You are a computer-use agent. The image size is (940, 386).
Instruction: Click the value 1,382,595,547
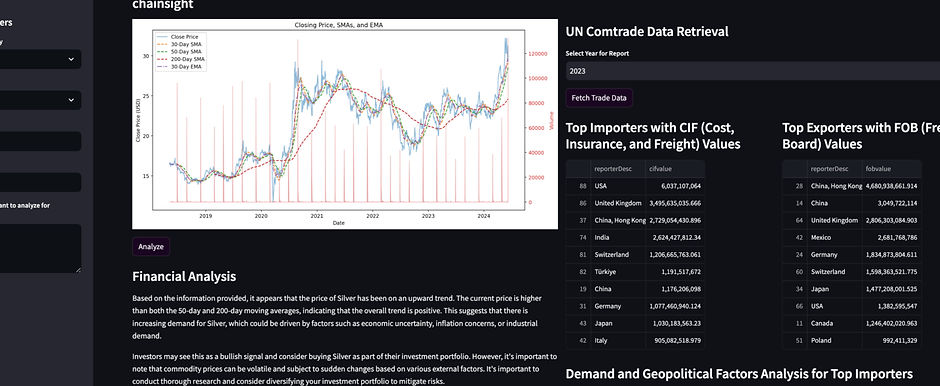click(x=891, y=306)
